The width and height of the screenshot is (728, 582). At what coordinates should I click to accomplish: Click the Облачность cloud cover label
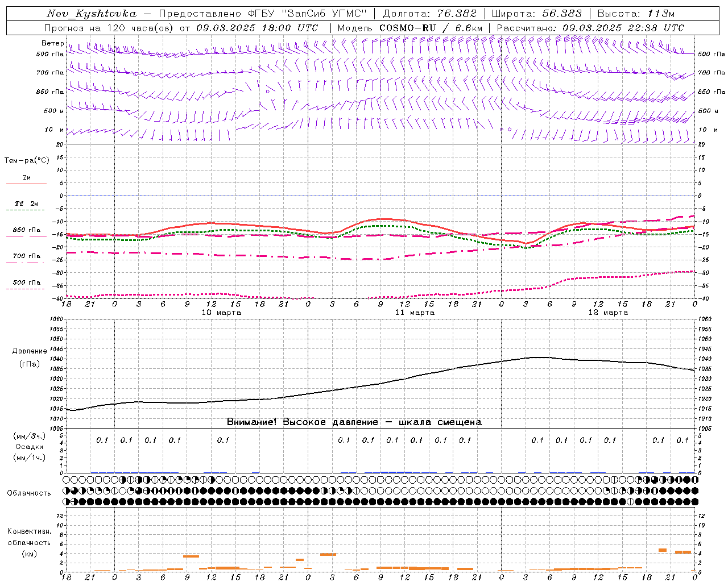click(29, 493)
